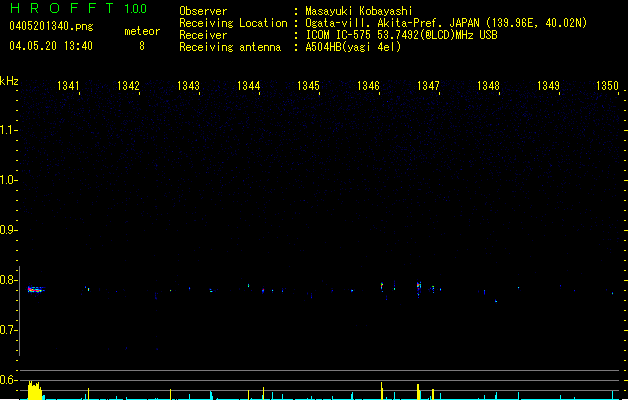Click observer name Masayuki Kobayashi
The height and width of the screenshot is (400, 629).
358,11
